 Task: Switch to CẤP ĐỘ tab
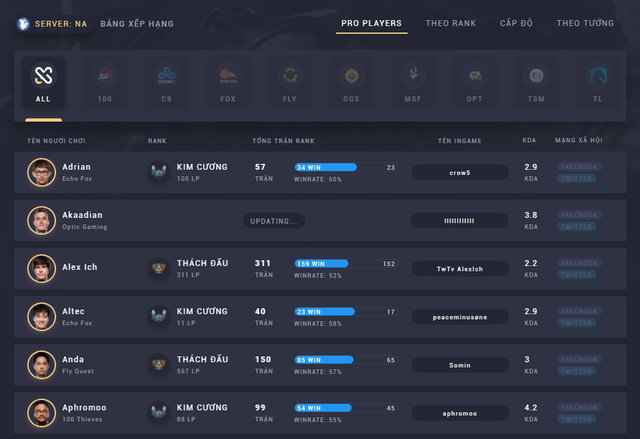click(x=516, y=23)
